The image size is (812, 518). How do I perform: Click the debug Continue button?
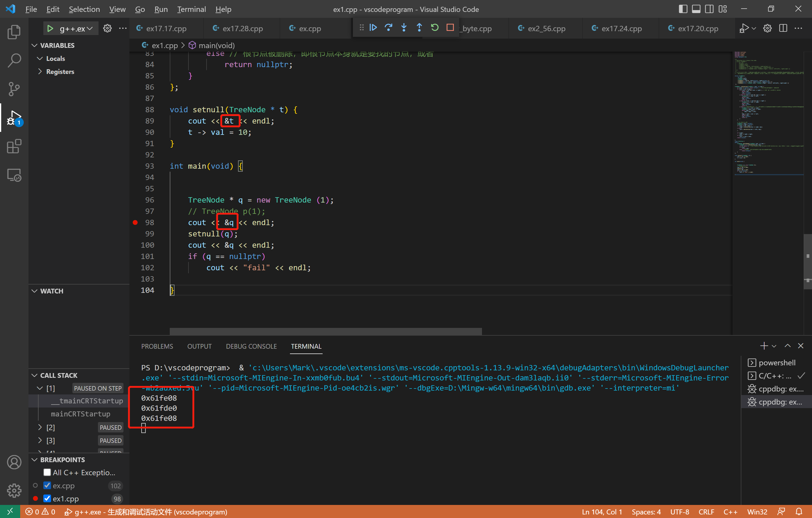coord(373,27)
